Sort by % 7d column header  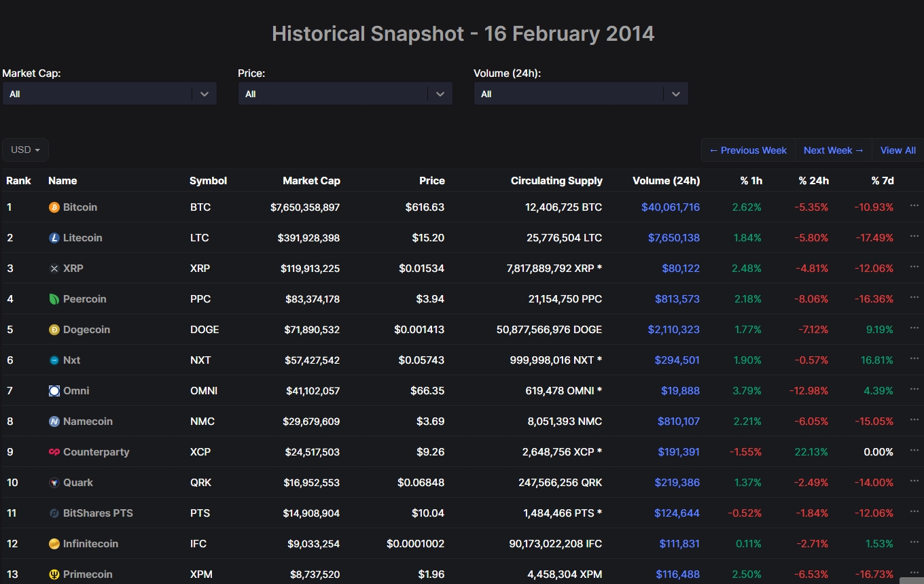883,181
